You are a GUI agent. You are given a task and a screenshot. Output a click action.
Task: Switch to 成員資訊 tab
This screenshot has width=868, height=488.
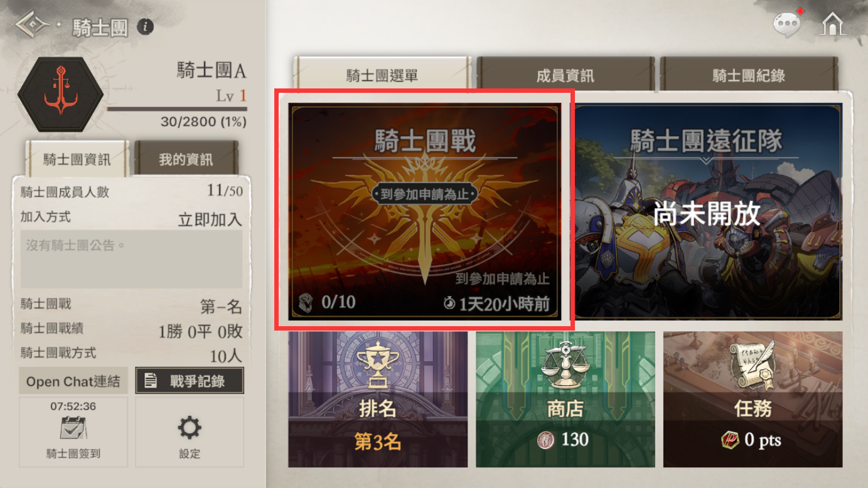[x=565, y=75]
